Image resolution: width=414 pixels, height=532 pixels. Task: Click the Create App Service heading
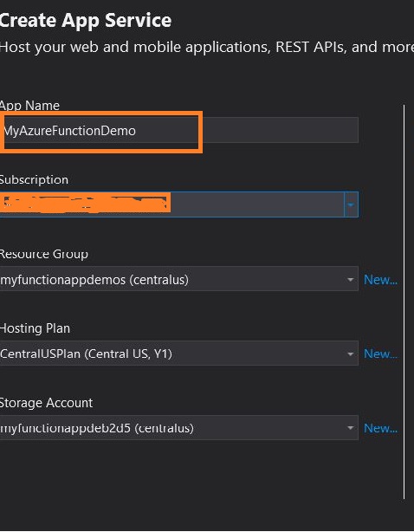click(86, 20)
